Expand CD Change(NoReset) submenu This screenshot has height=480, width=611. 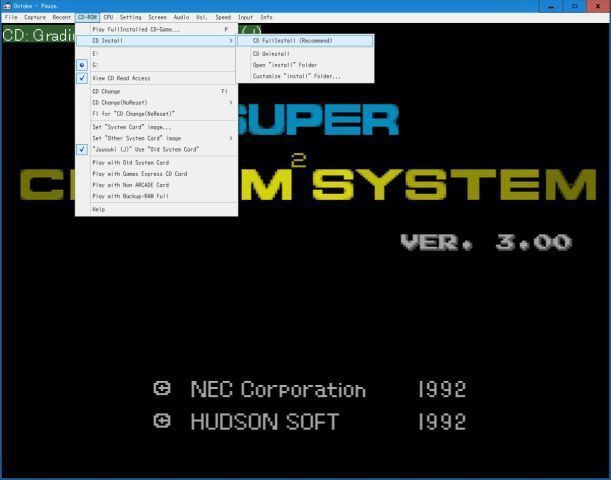pos(157,103)
